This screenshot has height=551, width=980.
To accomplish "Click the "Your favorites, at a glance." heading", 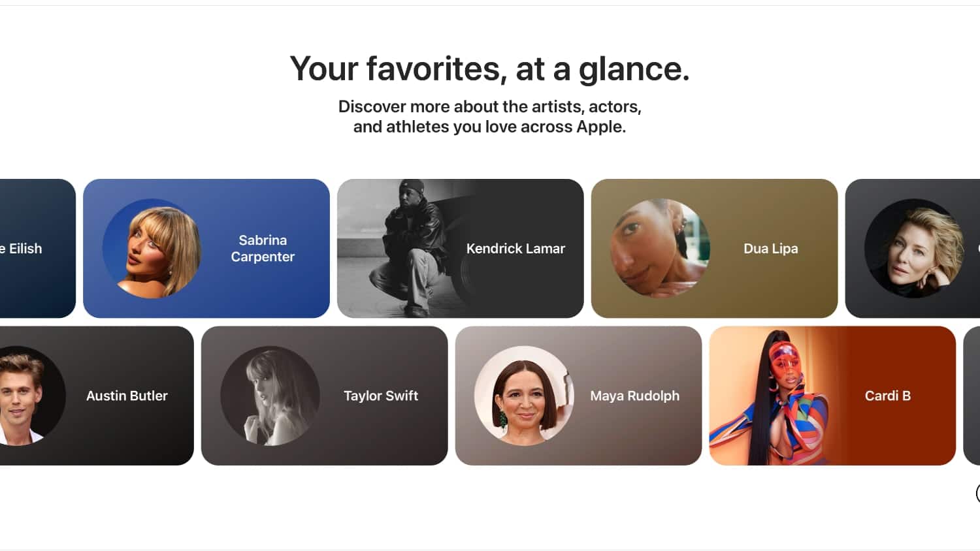I will [x=489, y=69].
